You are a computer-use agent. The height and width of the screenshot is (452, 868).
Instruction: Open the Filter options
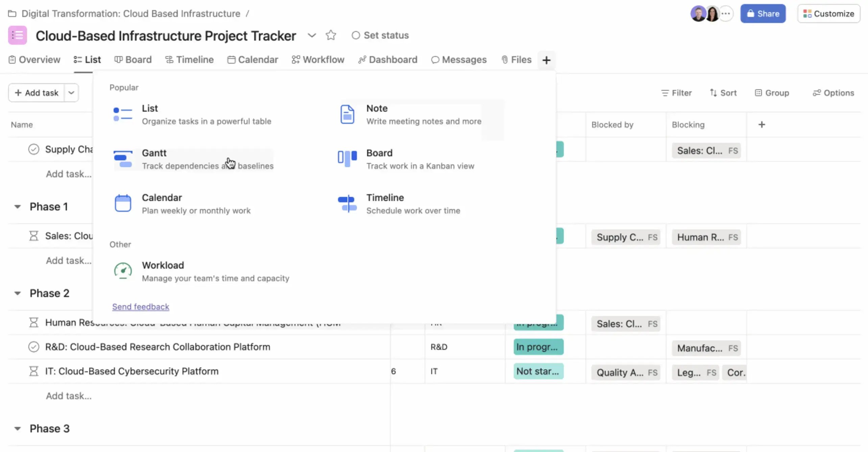point(676,93)
